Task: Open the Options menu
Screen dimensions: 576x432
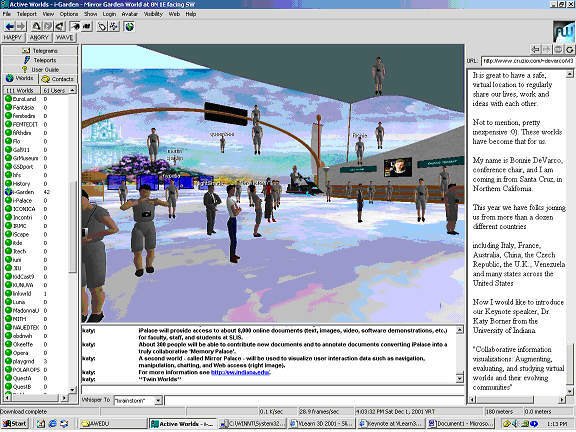Action: click(x=69, y=14)
